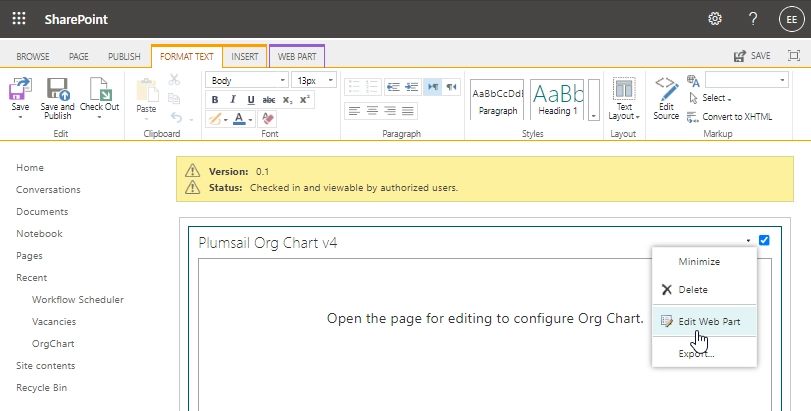Click the clear format eraser icon
The image size is (811, 411).
[x=267, y=119]
